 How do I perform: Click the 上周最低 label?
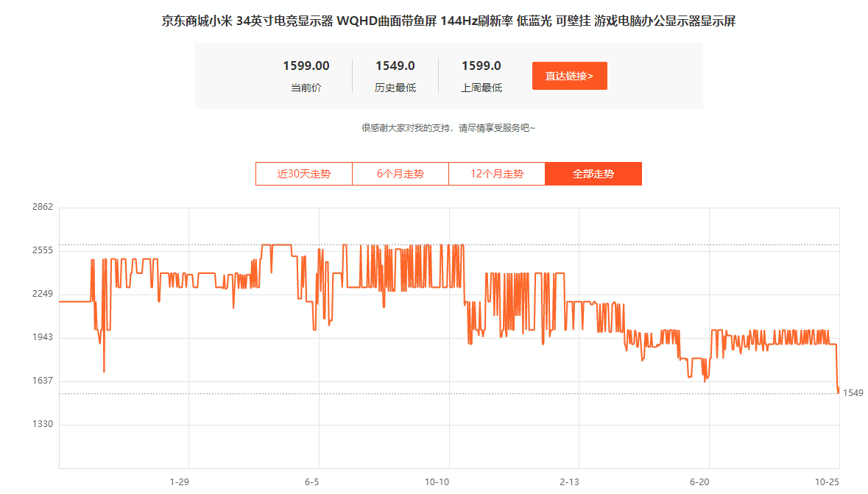coord(481,88)
